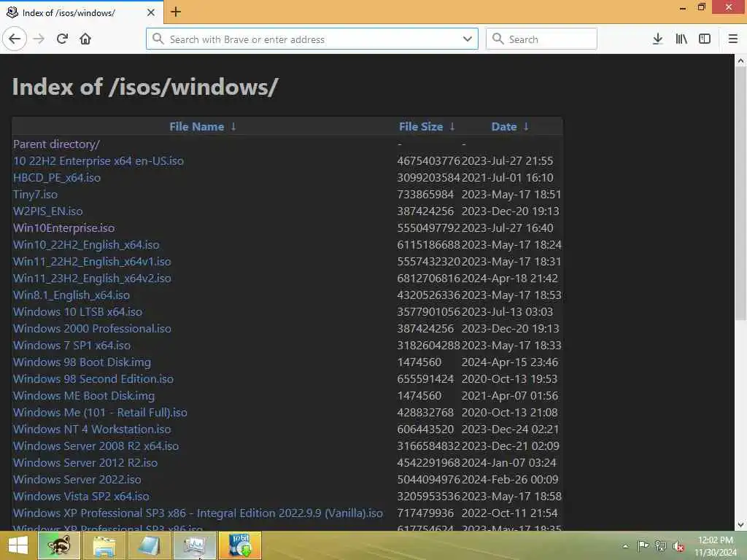Toggle the sidebar view icon
Viewport: 747px width, 560px height.
point(705,39)
